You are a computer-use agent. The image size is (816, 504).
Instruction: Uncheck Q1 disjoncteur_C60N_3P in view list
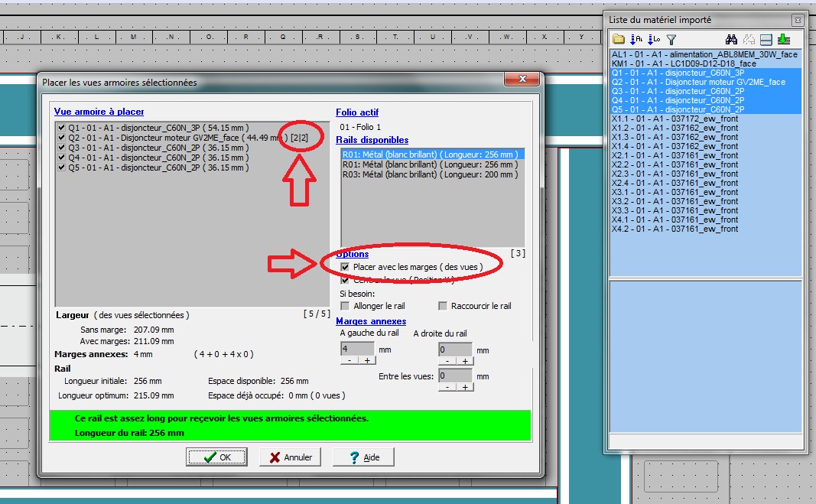click(x=61, y=128)
